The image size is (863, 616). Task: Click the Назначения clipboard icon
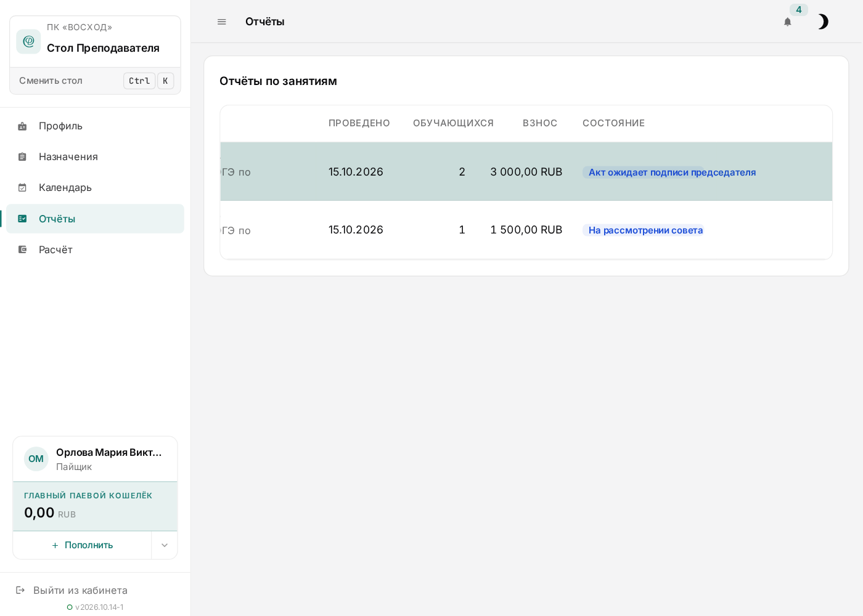[x=22, y=156]
